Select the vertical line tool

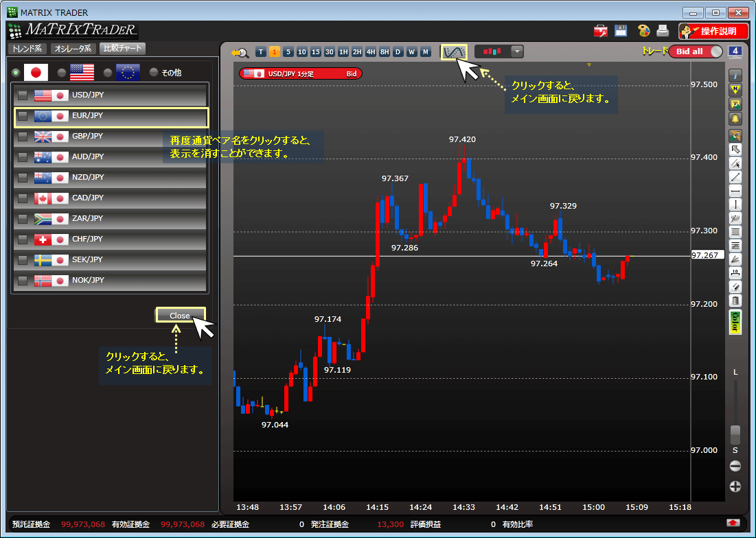tap(735, 204)
